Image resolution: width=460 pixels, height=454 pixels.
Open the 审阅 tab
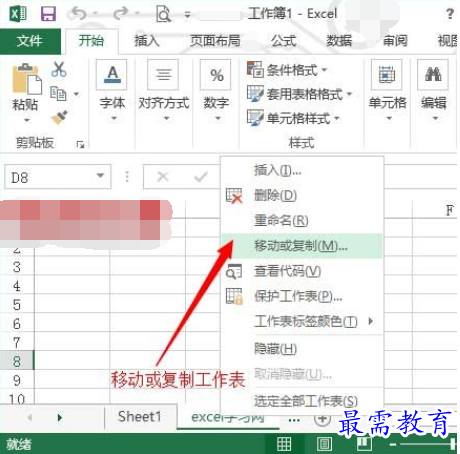(395, 41)
